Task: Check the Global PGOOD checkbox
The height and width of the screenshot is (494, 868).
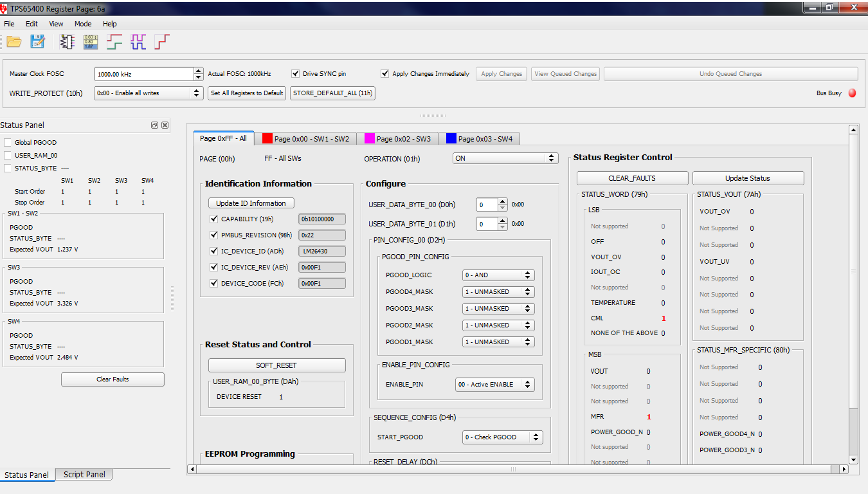Action: 8,143
